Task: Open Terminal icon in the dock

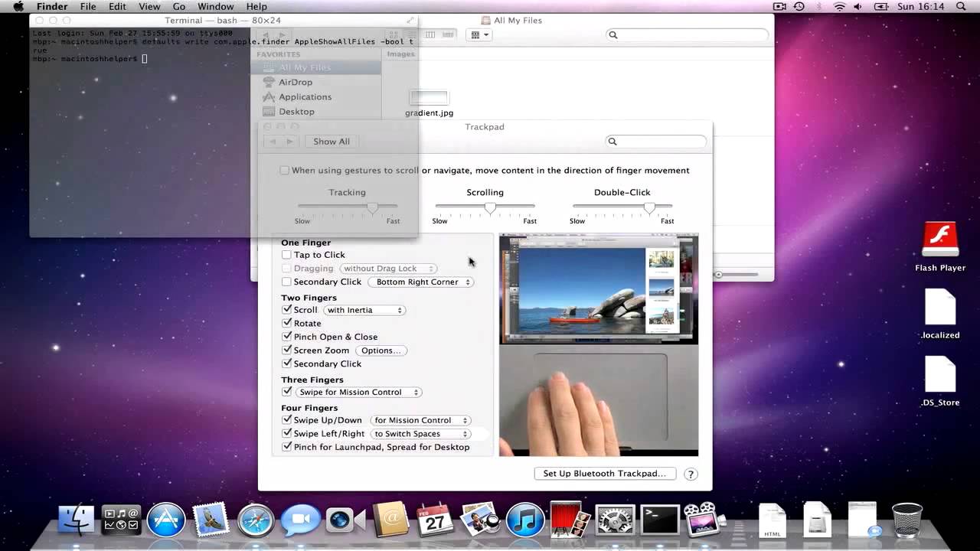Action: [659, 520]
